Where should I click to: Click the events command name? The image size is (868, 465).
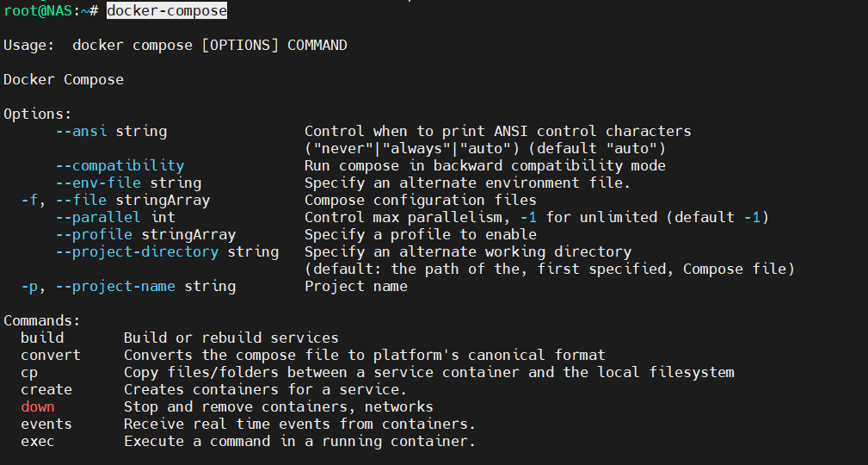click(46, 424)
